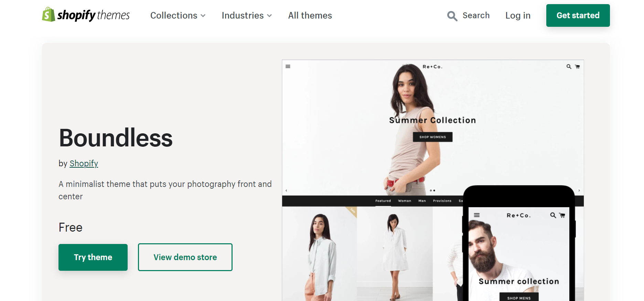Click previous slide arrow in desktop preview

tap(286, 190)
